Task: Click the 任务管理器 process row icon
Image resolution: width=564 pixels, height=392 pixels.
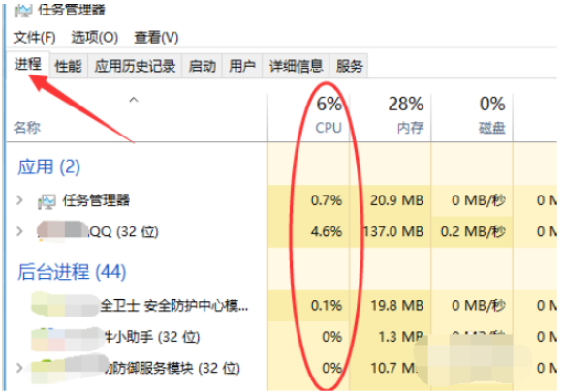Action: point(47,201)
